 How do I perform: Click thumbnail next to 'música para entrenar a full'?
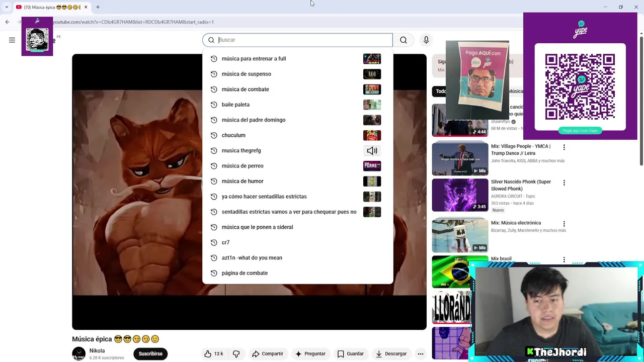click(x=372, y=59)
